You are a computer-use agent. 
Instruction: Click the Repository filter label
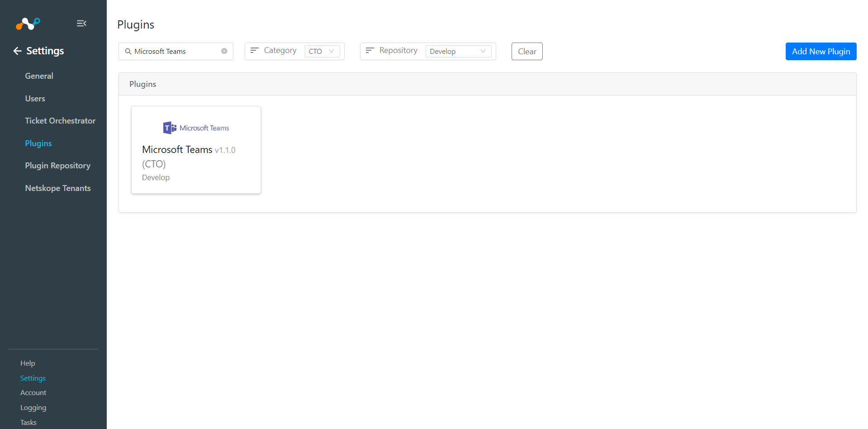coord(398,50)
